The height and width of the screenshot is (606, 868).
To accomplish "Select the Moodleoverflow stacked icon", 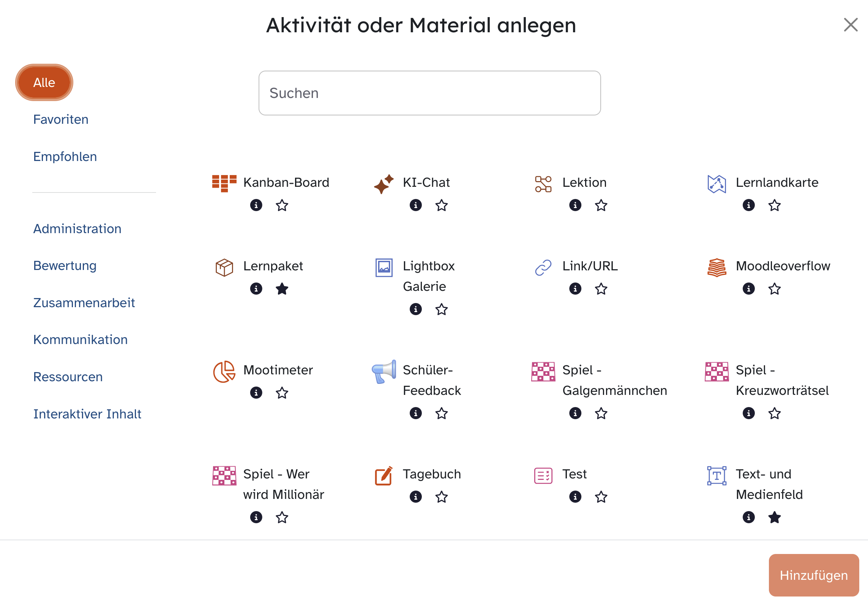I will click(x=716, y=268).
